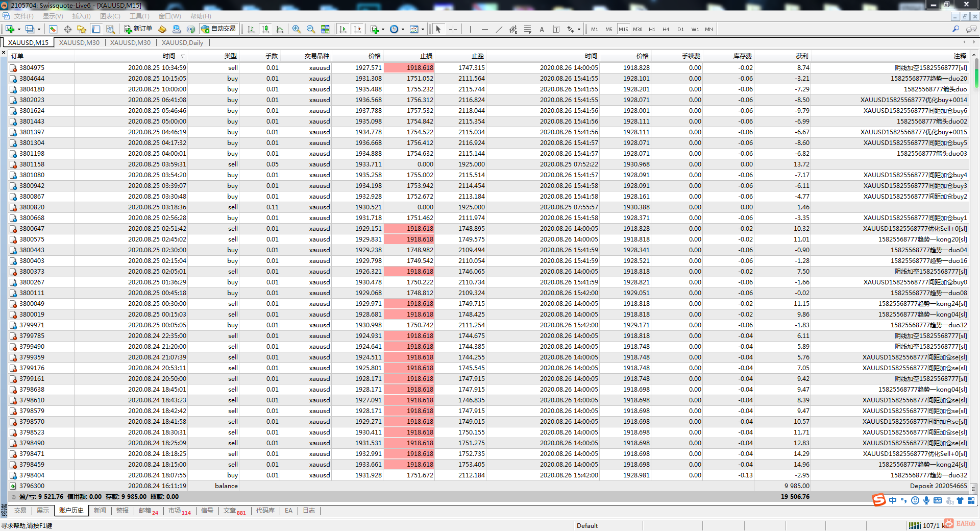The image size is (980, 531).
Task: Select the equidistant channel tool
Action: [x=513, y=29]
